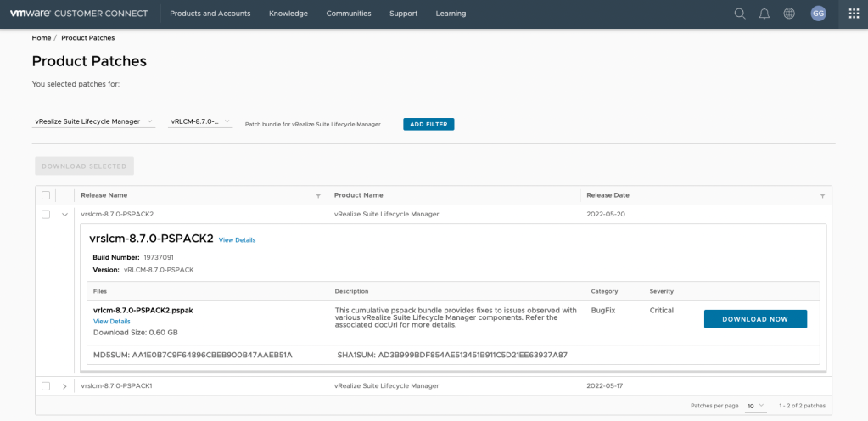868x421 pixels.
Task: Open the vRealize Suite Lifecycle Manager product dropdown
Action: click(x=94, y=122)
